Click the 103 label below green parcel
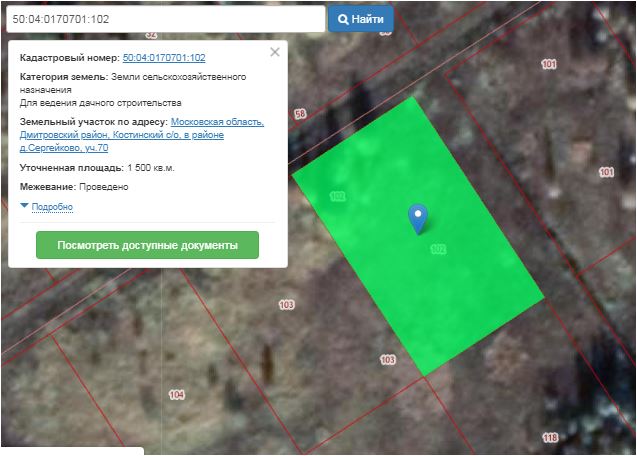Screen dimensions: 637x456 tap(388, 359)
